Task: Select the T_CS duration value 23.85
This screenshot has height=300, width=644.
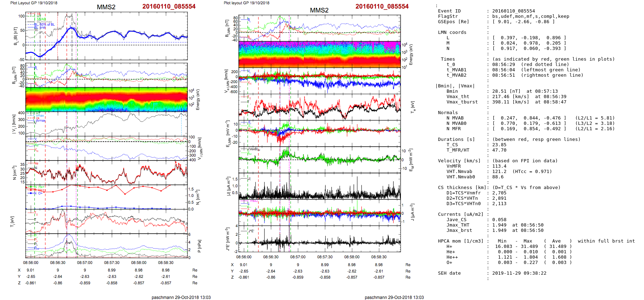Action: [499, 145]
